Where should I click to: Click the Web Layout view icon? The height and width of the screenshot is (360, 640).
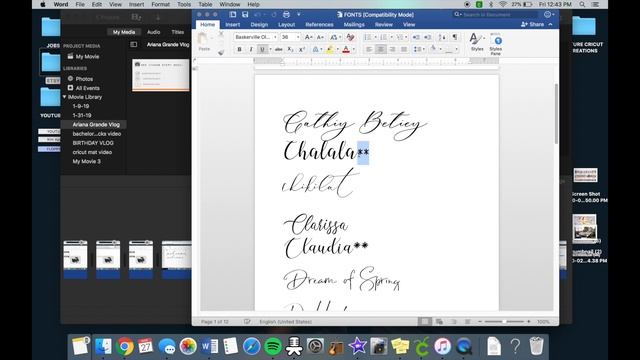[x=439, y=322]
